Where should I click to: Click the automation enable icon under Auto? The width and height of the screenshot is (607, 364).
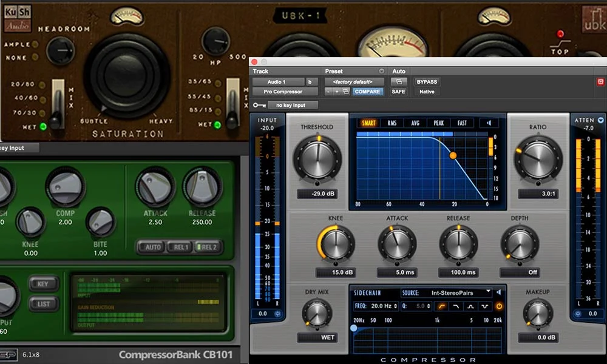tap(398, 82)
